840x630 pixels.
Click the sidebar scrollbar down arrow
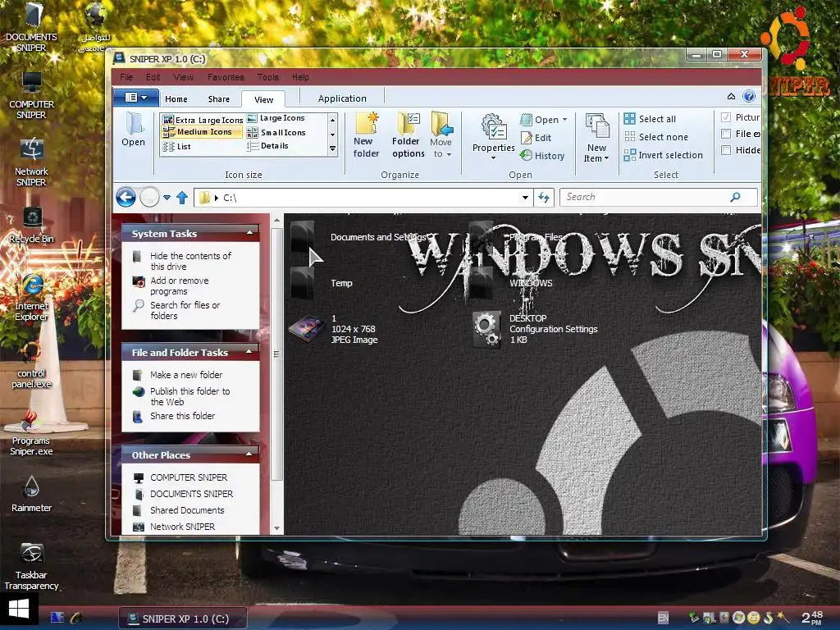277,527
